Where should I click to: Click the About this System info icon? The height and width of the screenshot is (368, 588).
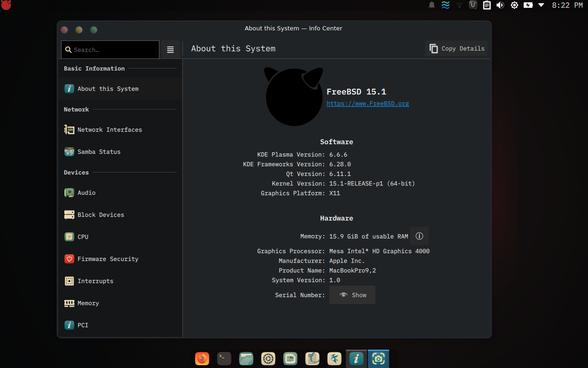(x=69, y=89)
